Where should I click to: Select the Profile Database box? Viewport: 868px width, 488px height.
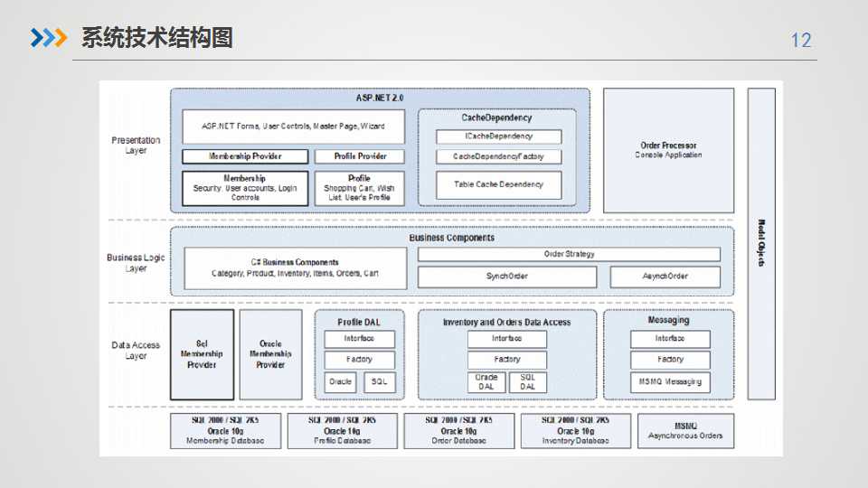[x=342, y=430]
